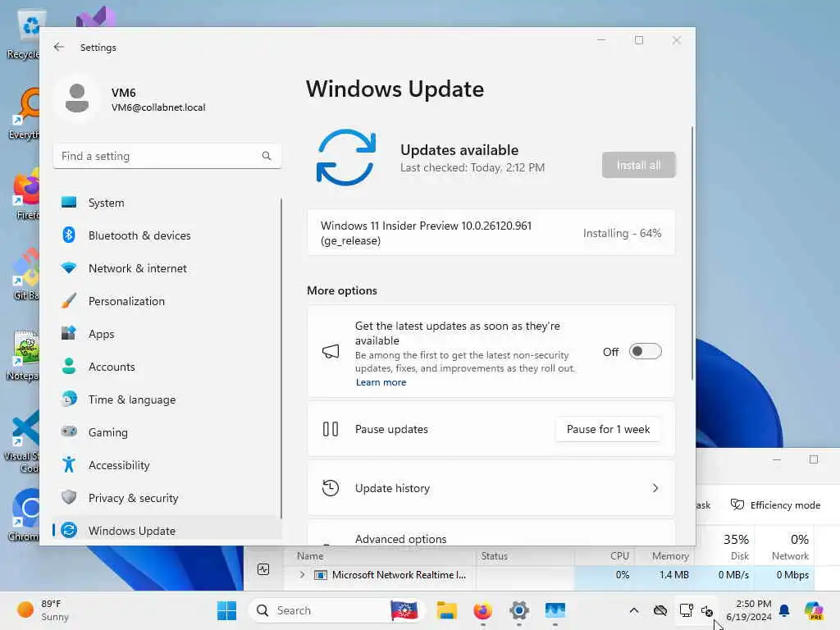Open clock showing 2:50 PM
840x630 pixels.
point(748,610)
